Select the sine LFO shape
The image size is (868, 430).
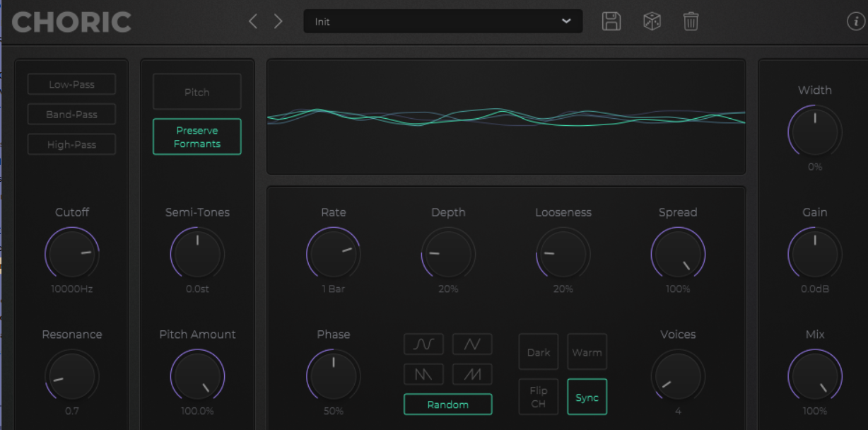pyautogui.click(x=424, y=344)
